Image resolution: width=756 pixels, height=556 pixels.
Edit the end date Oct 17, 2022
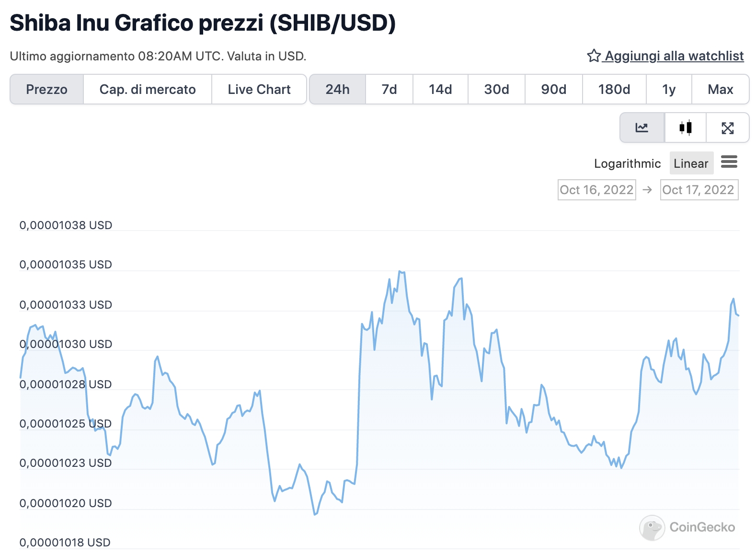tap(699, 190)
